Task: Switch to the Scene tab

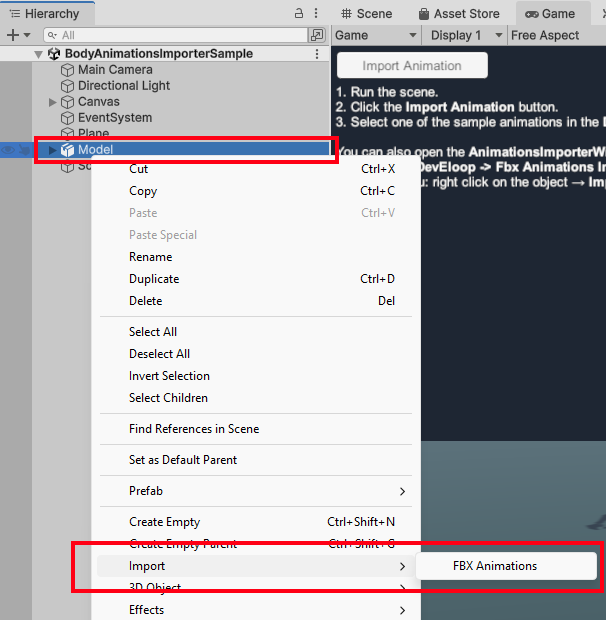Action: [x=366, y=14]
